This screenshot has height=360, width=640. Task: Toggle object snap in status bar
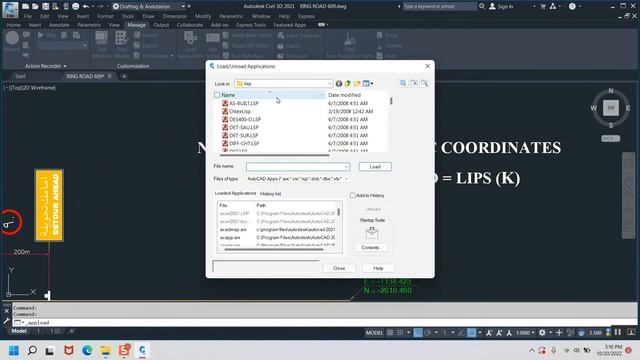point(472,333)
